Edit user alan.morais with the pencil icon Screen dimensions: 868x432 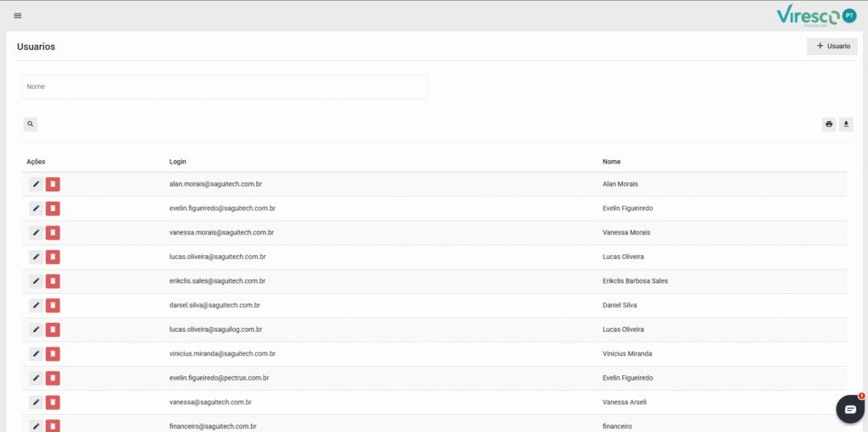click(x=36, y=184)
